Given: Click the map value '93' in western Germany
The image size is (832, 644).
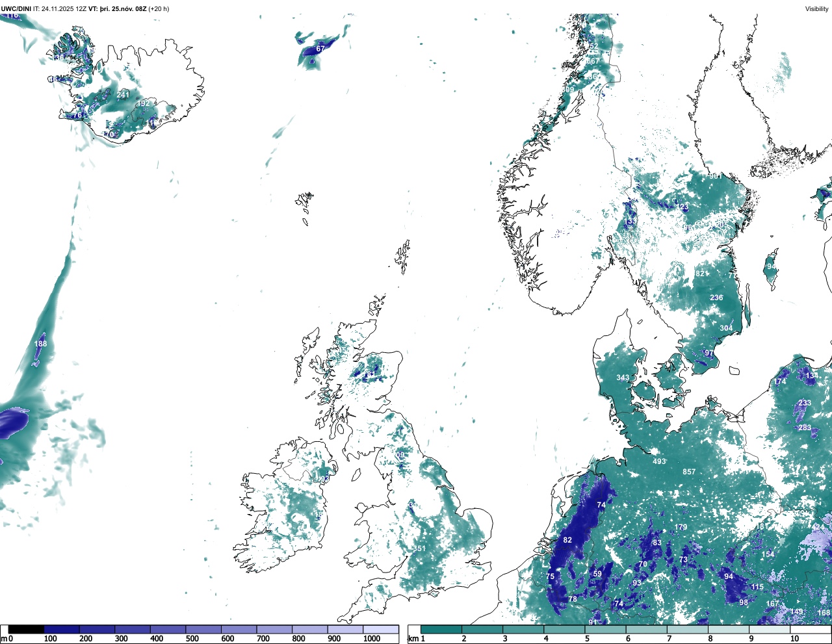Looking at the screenshot, I should [637, 583].
